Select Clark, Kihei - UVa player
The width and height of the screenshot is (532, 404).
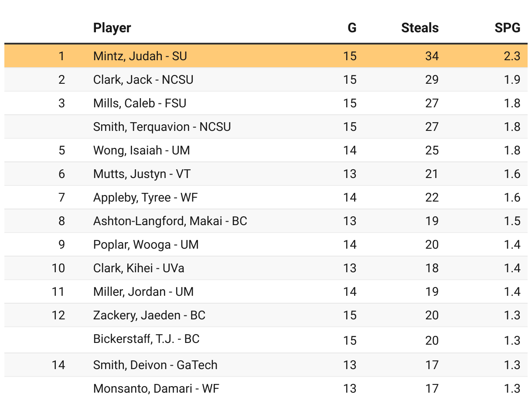(139, 268)
